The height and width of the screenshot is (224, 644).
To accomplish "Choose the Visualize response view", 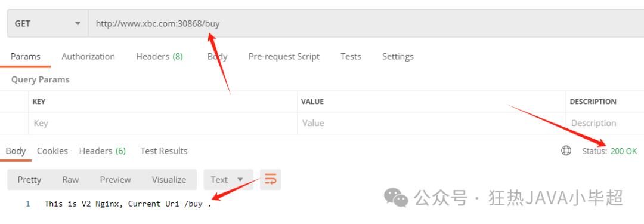I will pyautogui.click(x=169, y=180).
